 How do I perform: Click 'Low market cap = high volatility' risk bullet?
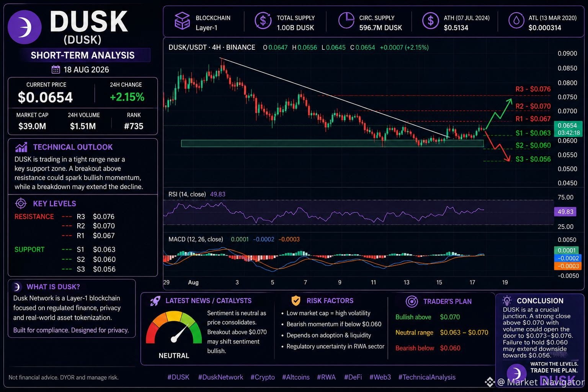[x=328, y=313]
